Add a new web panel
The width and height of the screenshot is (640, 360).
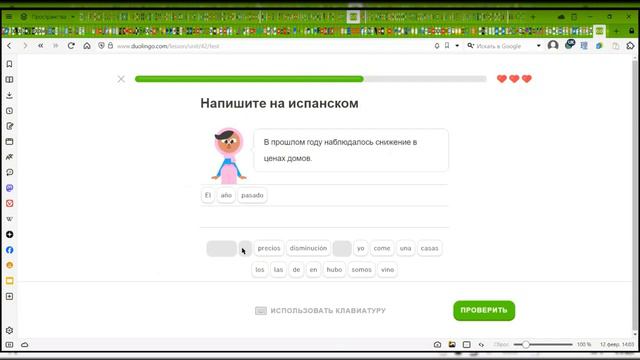9,296
